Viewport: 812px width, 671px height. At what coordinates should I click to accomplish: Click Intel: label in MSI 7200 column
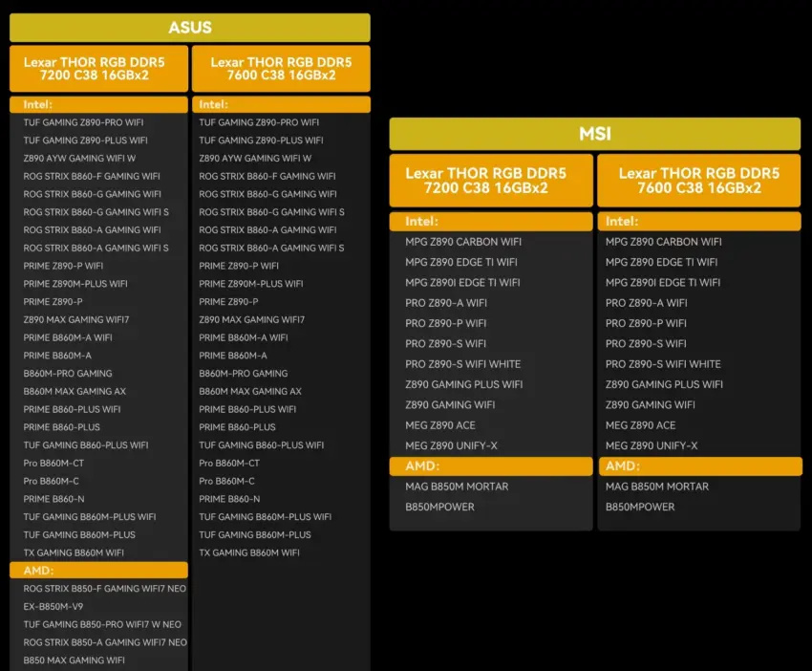click(x=421, y=221)
